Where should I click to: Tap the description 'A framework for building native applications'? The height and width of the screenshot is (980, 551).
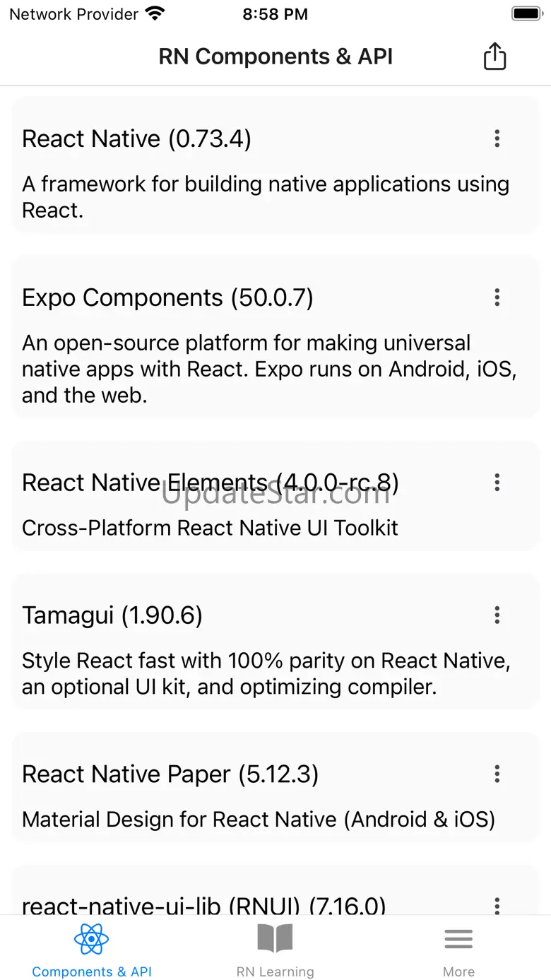click(266, 196)
